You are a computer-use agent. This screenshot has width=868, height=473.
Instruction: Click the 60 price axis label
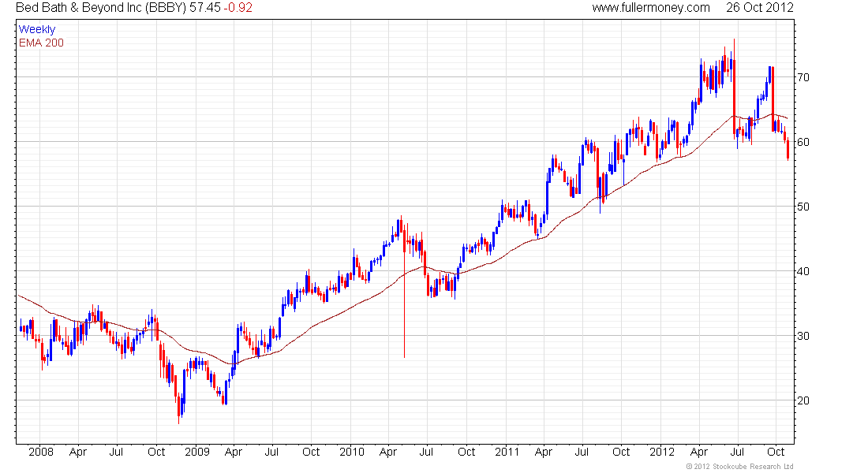[x=803, y=142]
